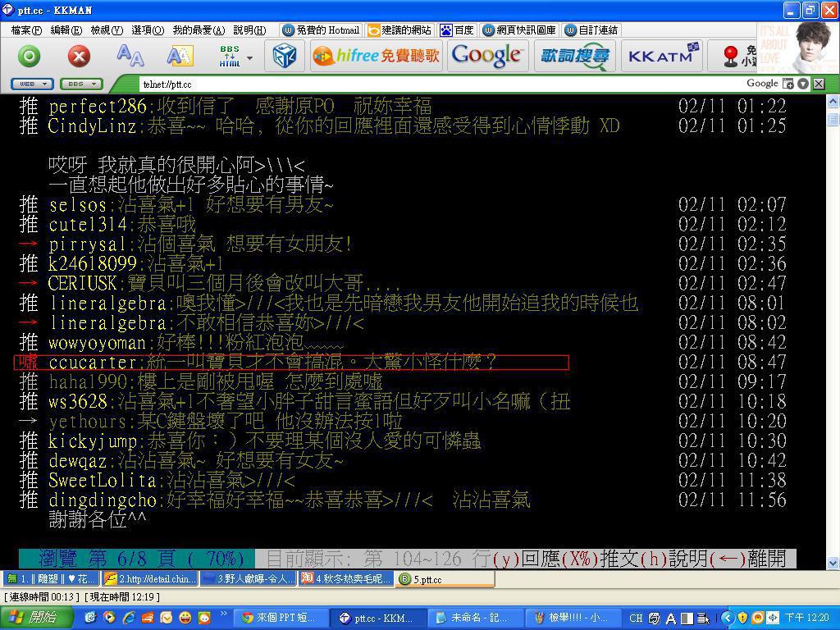Switch to tab 1 雕塑
This screenshot has width=840, height=630.
(52, 578)
